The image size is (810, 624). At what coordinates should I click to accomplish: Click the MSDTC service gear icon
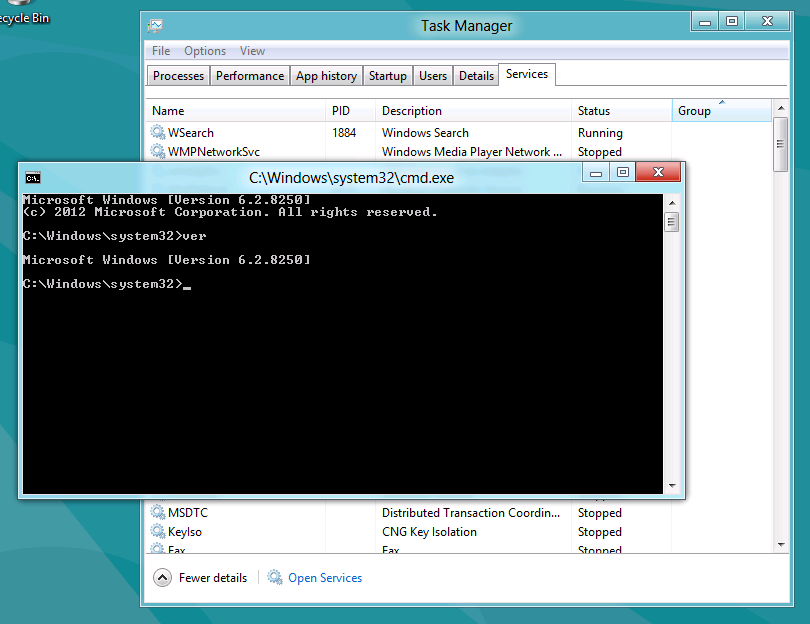tap(158, 513)
